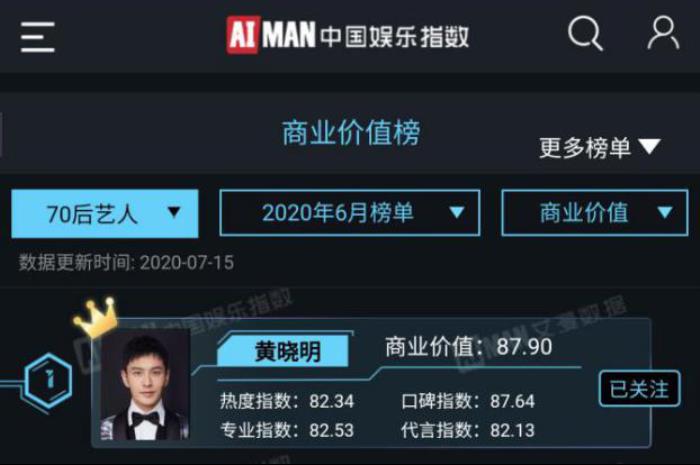Click 黄晓明 portrait photo
The width and height of the screenshot is (700, 465).
click(x=145, y=385)
